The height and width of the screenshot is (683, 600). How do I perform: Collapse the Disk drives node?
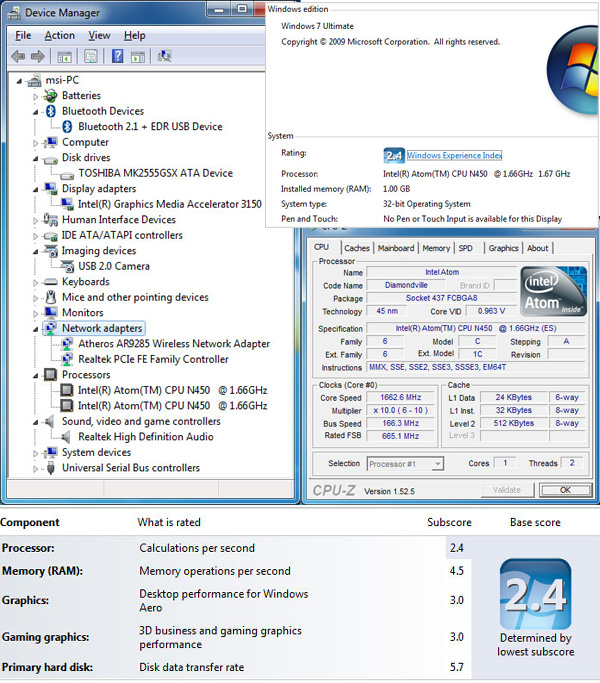pos(36,159)
